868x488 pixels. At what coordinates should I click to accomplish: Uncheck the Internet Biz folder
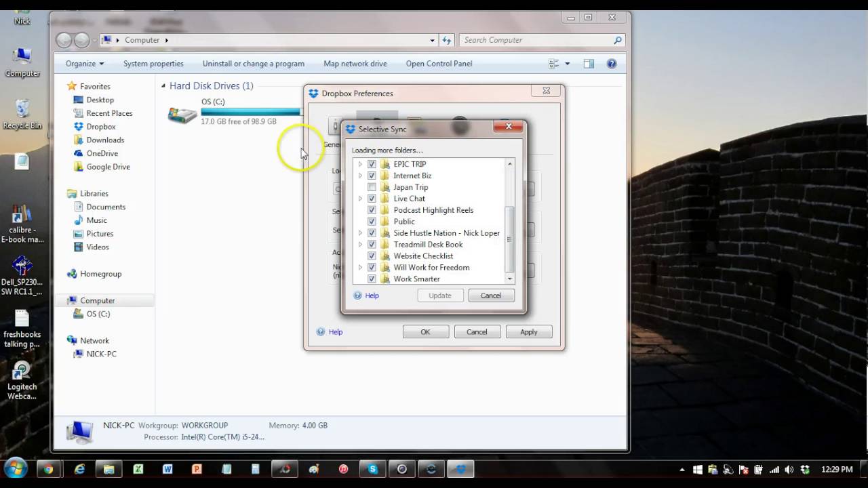[x=372, y=176]
